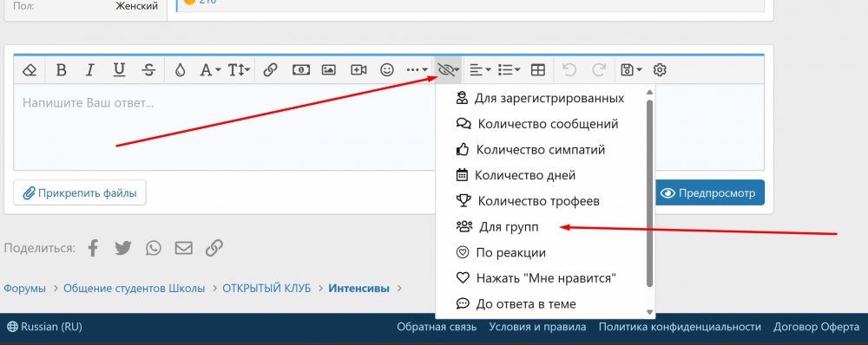The height and width of the screenshot is (345, 868).
Task: Open 'Интенсивы' breadcrumb link
Action: point(358,289)
